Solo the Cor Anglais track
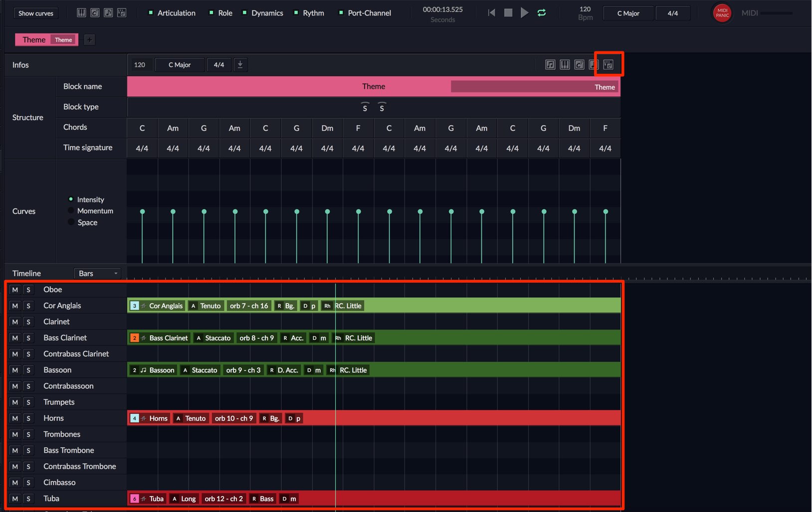 point(28,305)
